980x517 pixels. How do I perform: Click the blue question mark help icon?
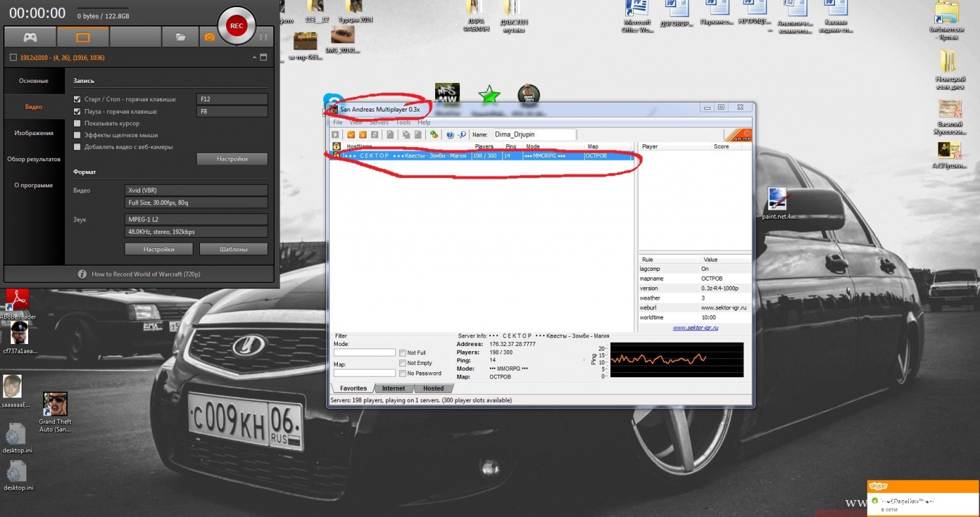click(x=450, y=134)
